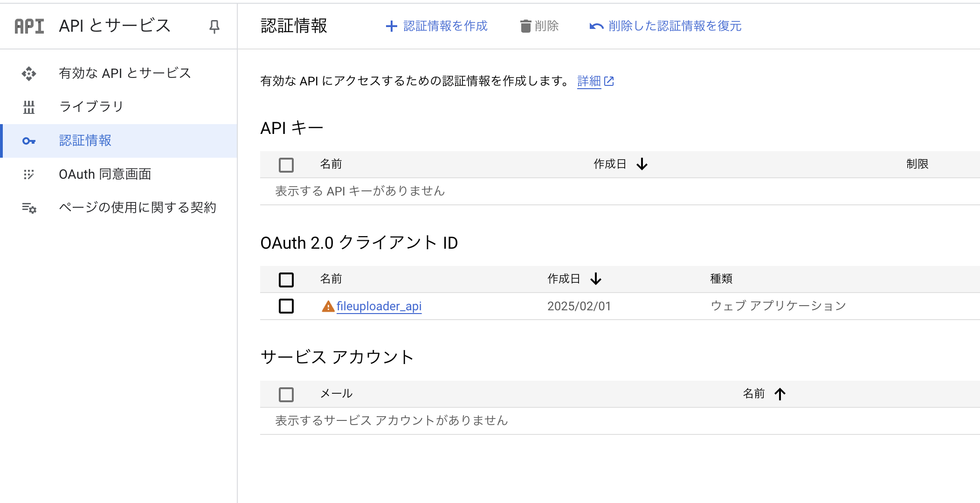This screenshot has height=503, width=980.
Task: Click 認証情報を作成 button
Action: 437,26
